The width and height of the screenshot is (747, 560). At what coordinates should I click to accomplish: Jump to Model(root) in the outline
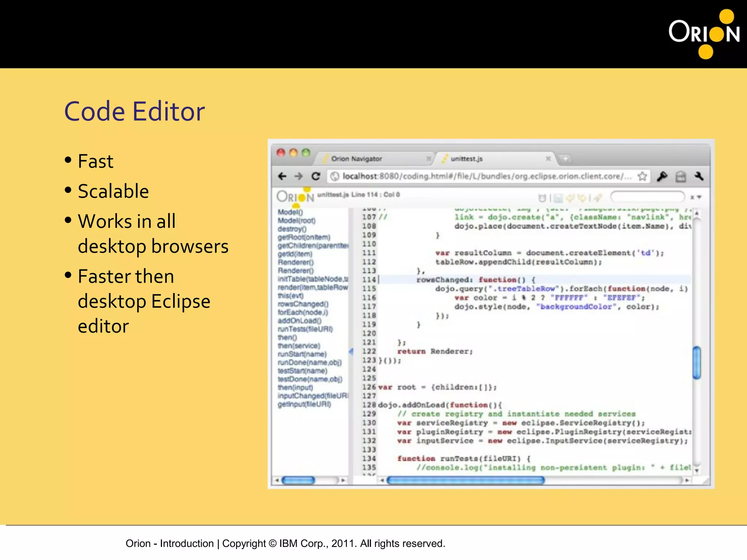pyautogui.click(x=297, y=221)
